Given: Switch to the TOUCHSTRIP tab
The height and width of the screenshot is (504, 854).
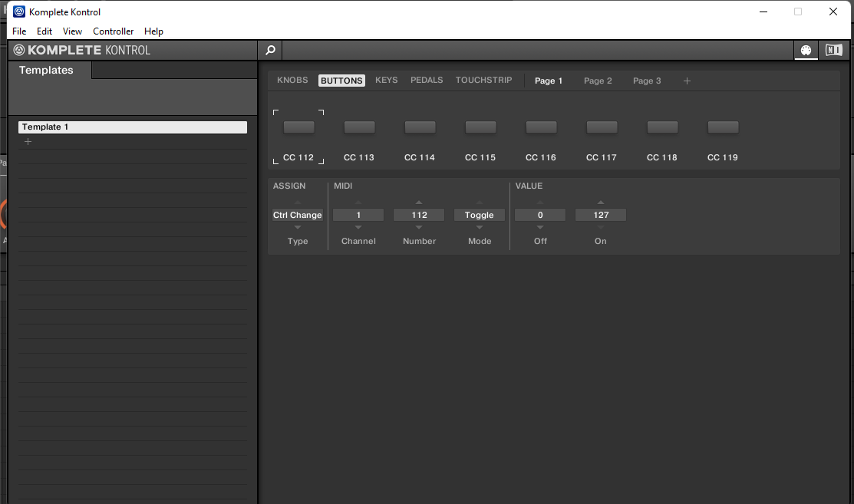Looking at the screenshot, I should [x=483, y=80].
